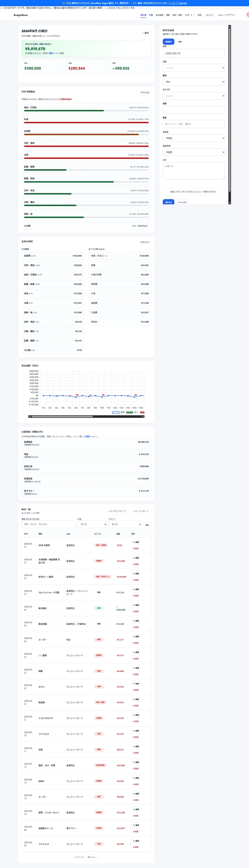Viewport: 249px width, 868px height.
Task: Open the 年間 nav tab
Action: [151, 15]
